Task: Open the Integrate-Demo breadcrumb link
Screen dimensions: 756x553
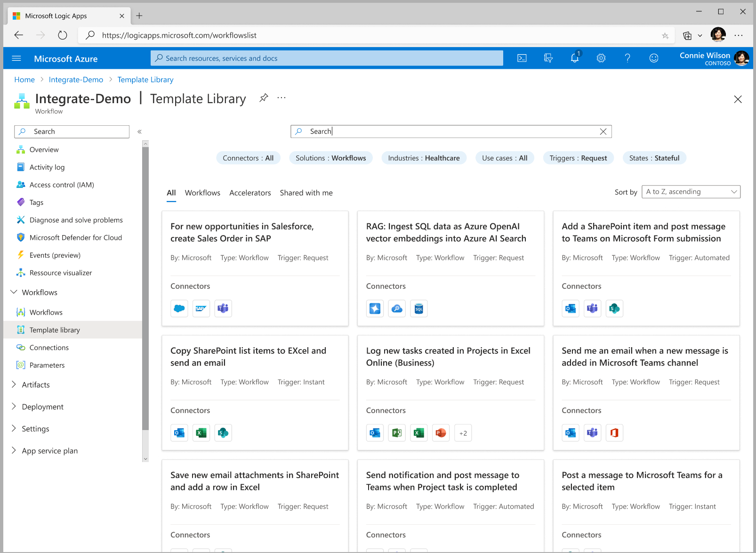Action: [x=76, y=79]
